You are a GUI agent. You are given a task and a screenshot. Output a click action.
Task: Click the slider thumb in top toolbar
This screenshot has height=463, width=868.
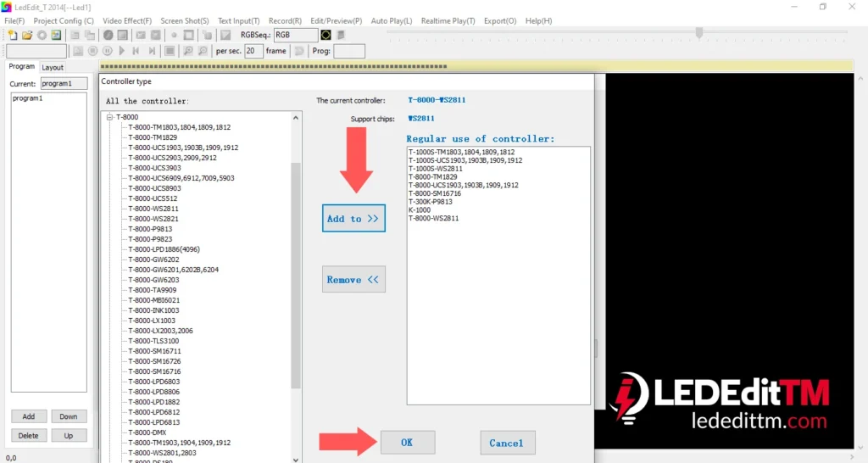[699, 33]
